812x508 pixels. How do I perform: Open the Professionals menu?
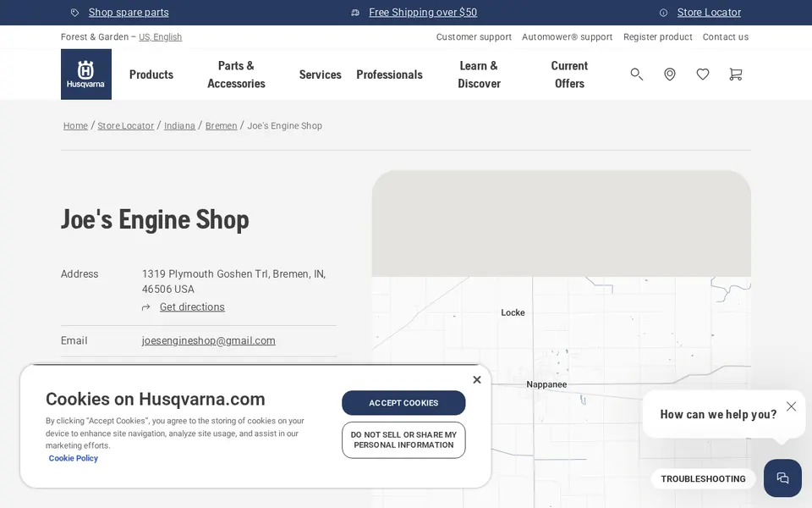[x=389, y=75]
